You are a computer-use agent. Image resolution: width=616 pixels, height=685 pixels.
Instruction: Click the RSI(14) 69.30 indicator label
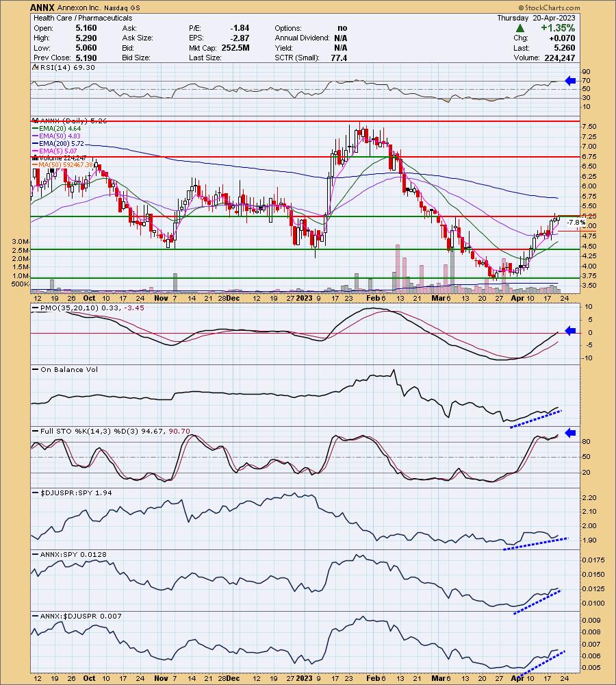point(67,68)
